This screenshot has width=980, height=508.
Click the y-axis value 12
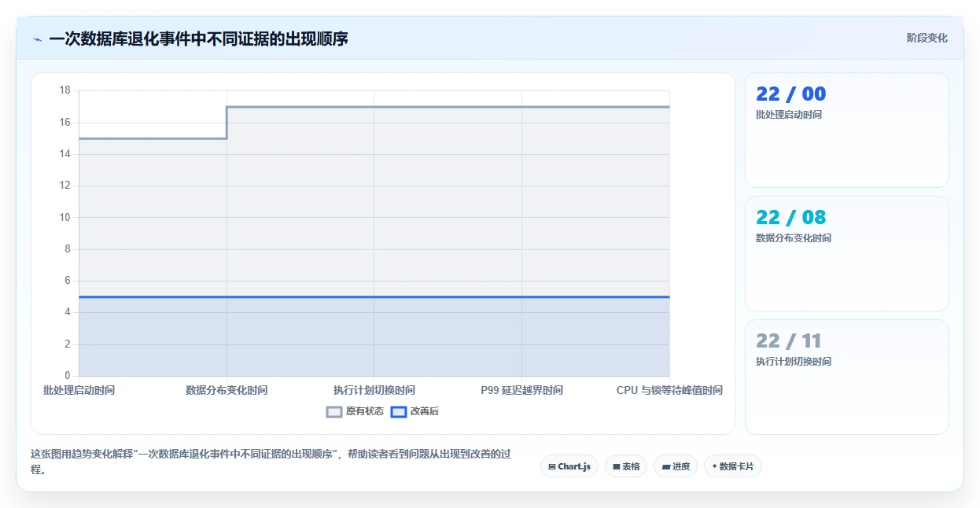(x=65, y=186)
